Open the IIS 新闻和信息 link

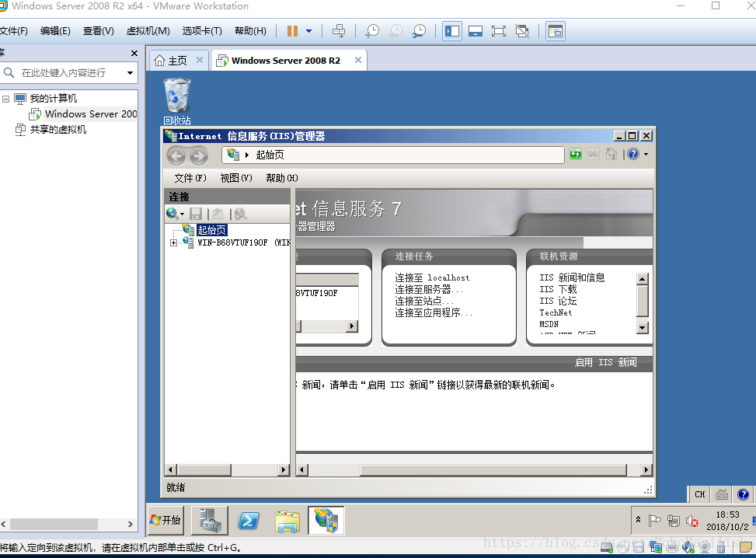tap(572, 277)
